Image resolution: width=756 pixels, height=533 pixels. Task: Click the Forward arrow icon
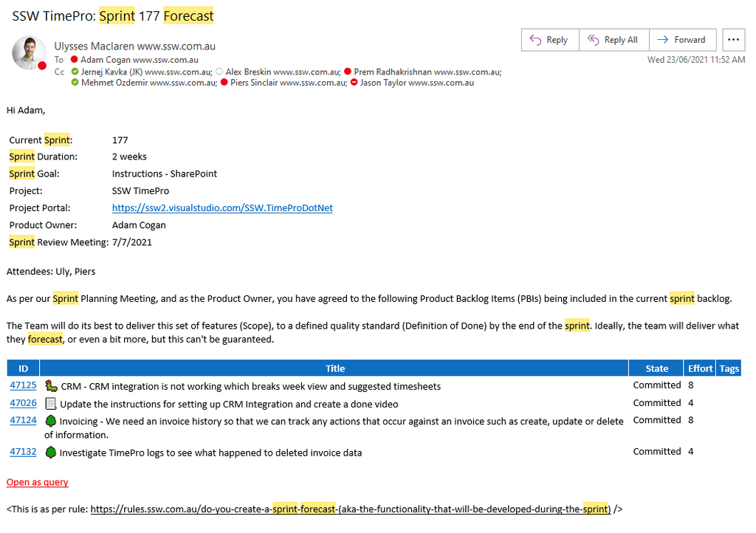[x=663, y=40]
